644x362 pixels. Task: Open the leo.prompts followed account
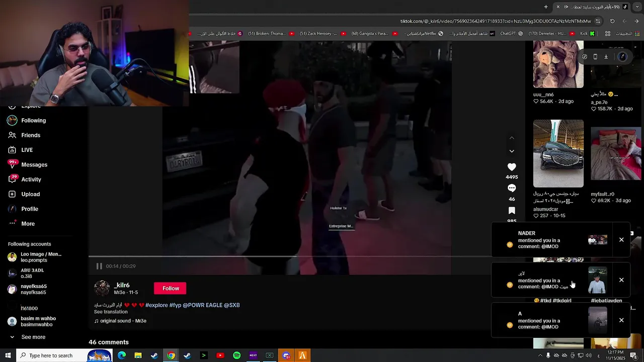35,257
